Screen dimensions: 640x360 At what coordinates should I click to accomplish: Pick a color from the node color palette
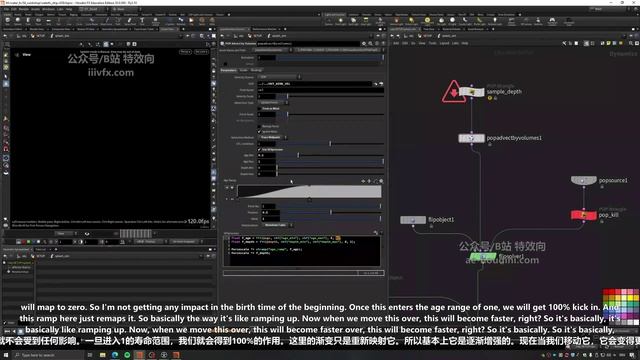[x=621, y=307]
